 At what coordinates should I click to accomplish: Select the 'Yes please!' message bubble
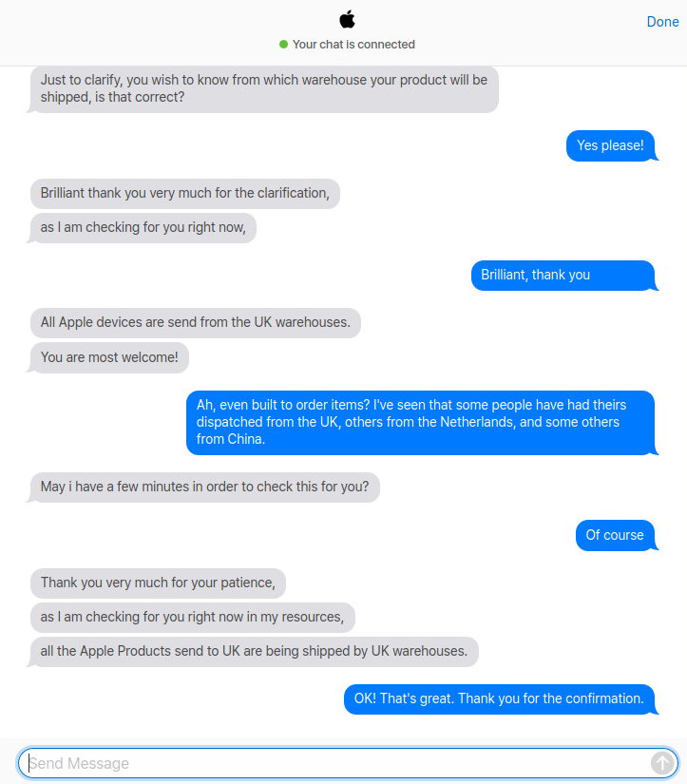610,145
